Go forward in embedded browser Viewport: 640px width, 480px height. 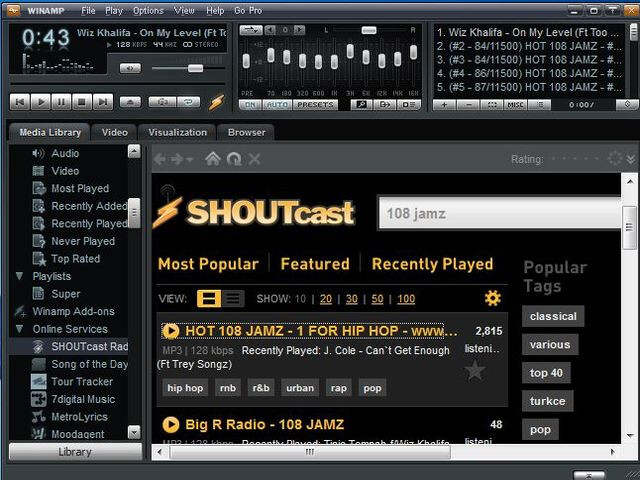pos(177,159)
